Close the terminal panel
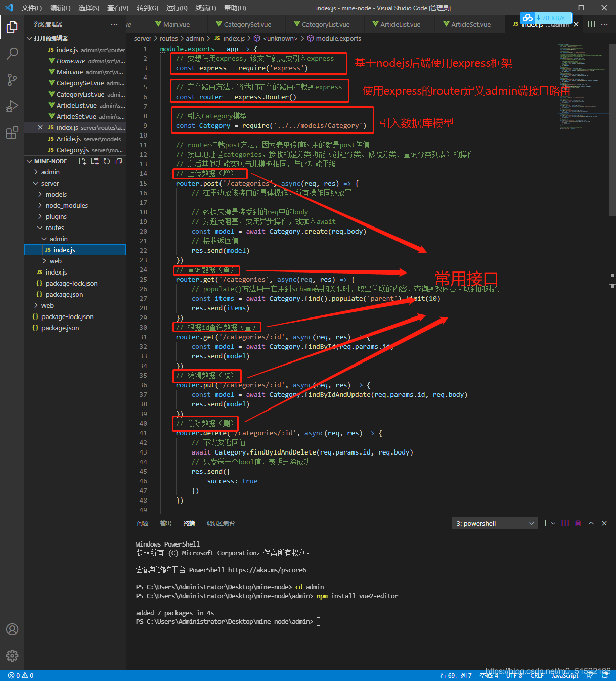Image resolution: width=616 pixels, height=681 pixels. click(x=604, y=523)
